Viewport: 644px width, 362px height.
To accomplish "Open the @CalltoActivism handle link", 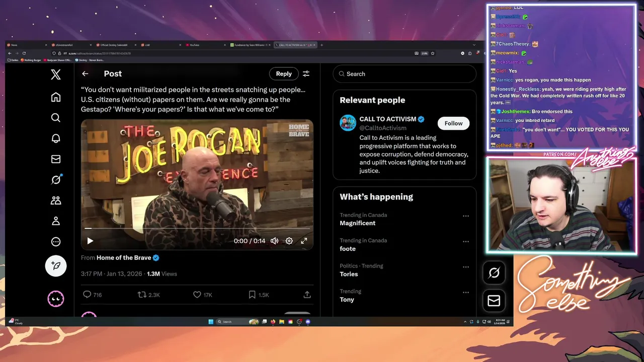I will pos(383,128).
